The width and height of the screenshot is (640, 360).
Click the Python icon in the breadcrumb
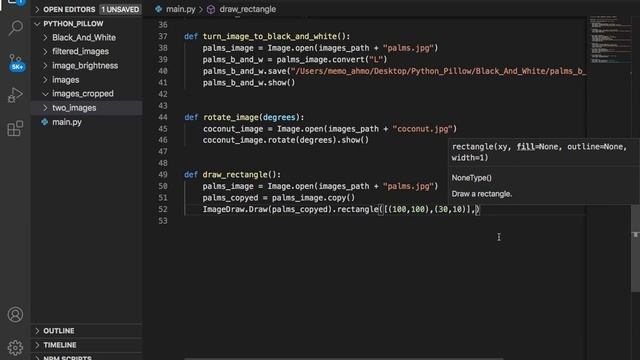pyautogui.click(x=158, y=9)
